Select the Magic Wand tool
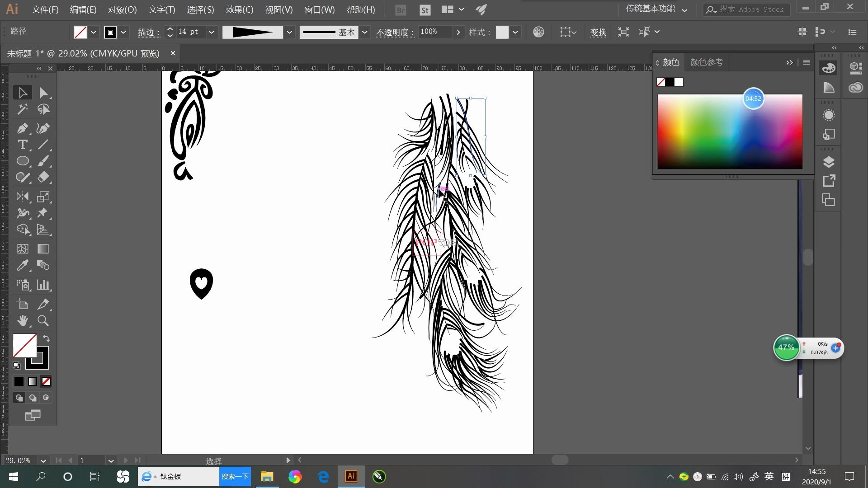868x488 pixels. click(22, 109)
